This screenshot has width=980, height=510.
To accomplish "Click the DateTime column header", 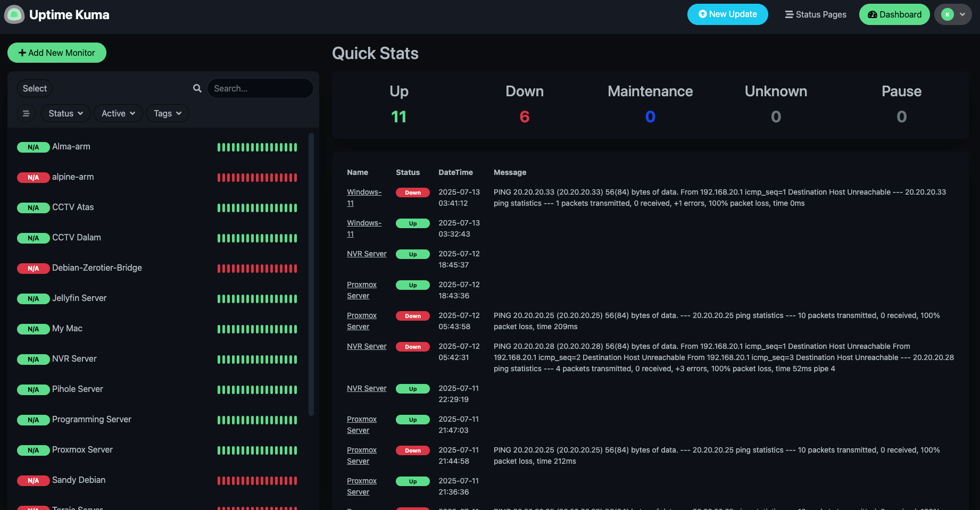I will pyautogui.click(x=455, y=172).
